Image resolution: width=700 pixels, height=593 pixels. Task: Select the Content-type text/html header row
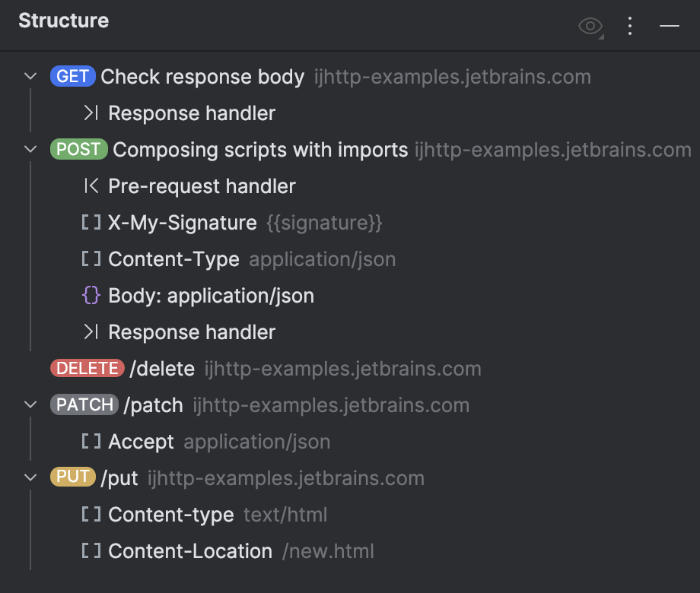point(173,514)
